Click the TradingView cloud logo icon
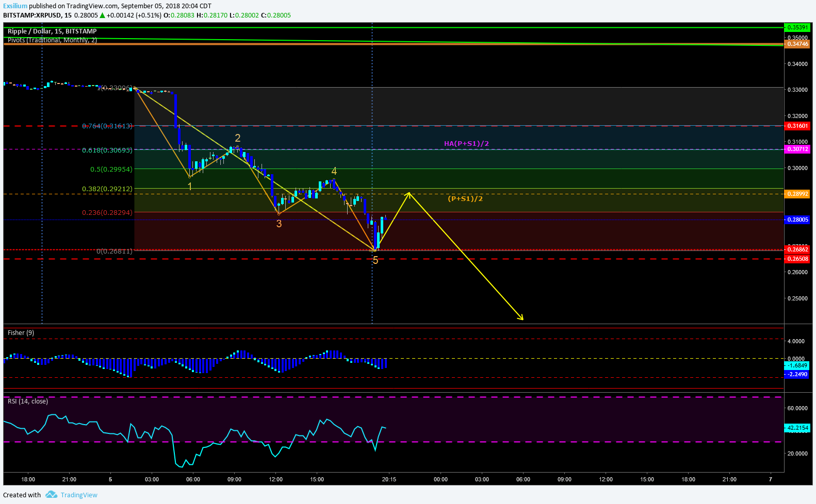The width and height of the screenshot is (816, 504). (51, 495)
